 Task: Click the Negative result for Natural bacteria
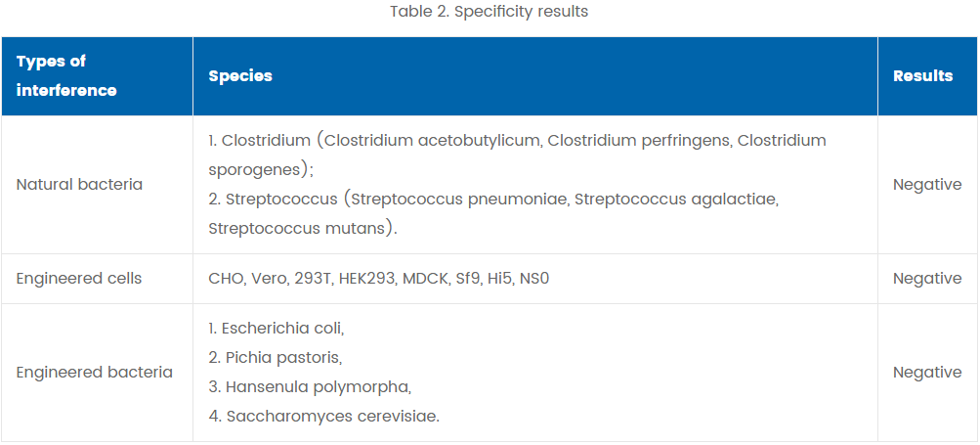click(926, 184)
